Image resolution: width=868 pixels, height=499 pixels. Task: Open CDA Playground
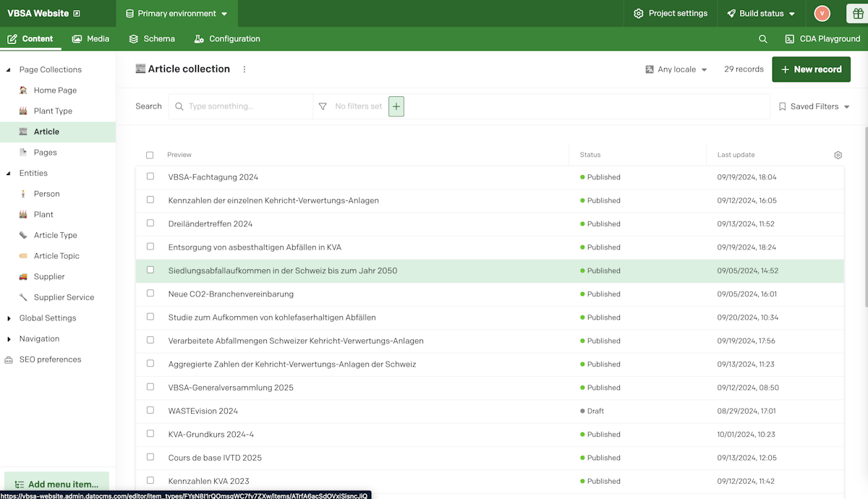(822, 39)
